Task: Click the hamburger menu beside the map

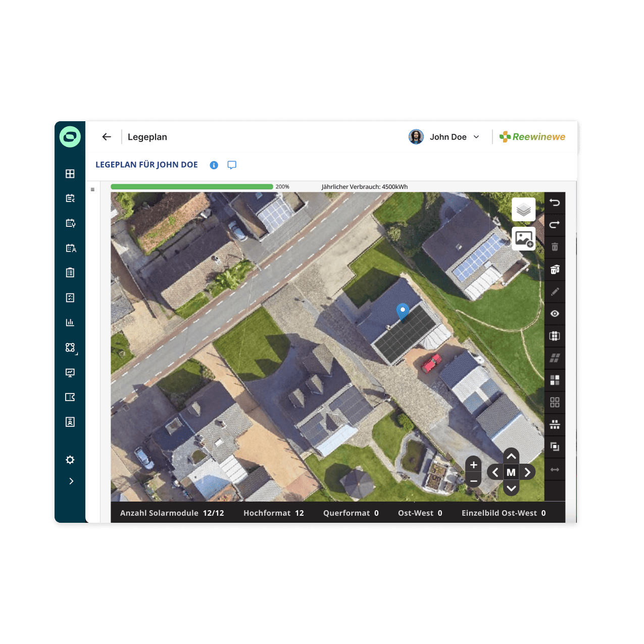Action: coord(92,189)
